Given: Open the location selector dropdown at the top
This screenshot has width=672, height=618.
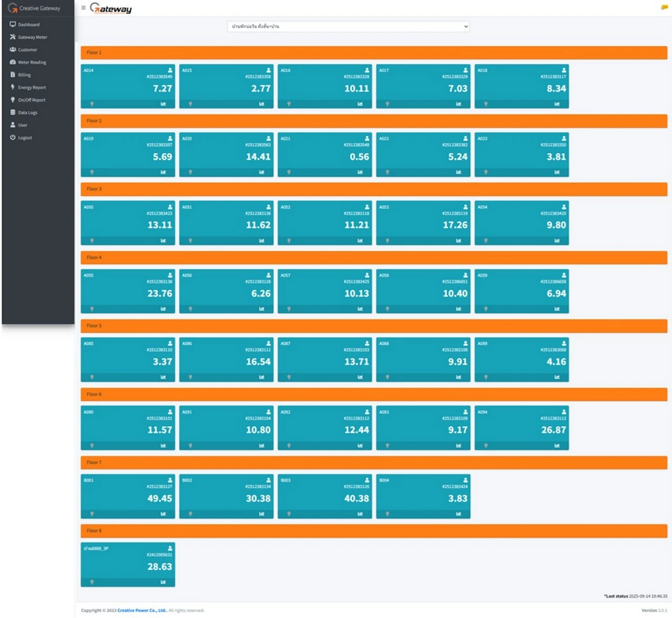Looking at the screenshot, I should coord(348,26).
